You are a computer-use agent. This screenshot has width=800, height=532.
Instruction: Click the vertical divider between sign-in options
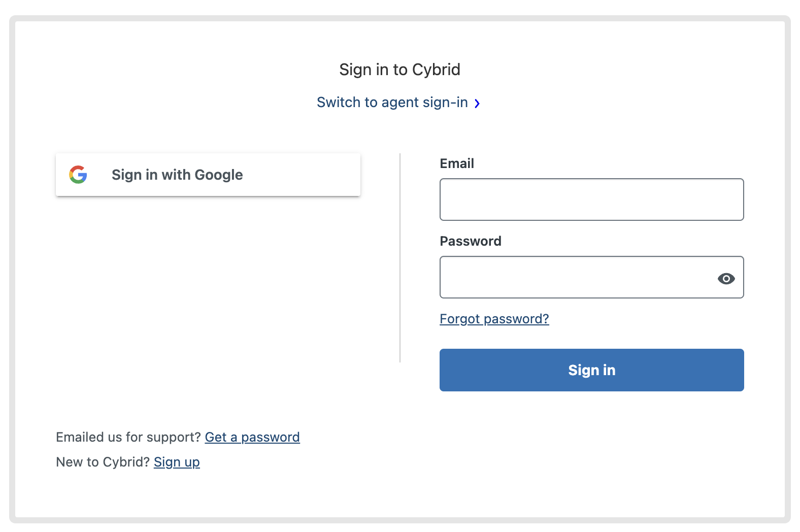tap(400, 258)
